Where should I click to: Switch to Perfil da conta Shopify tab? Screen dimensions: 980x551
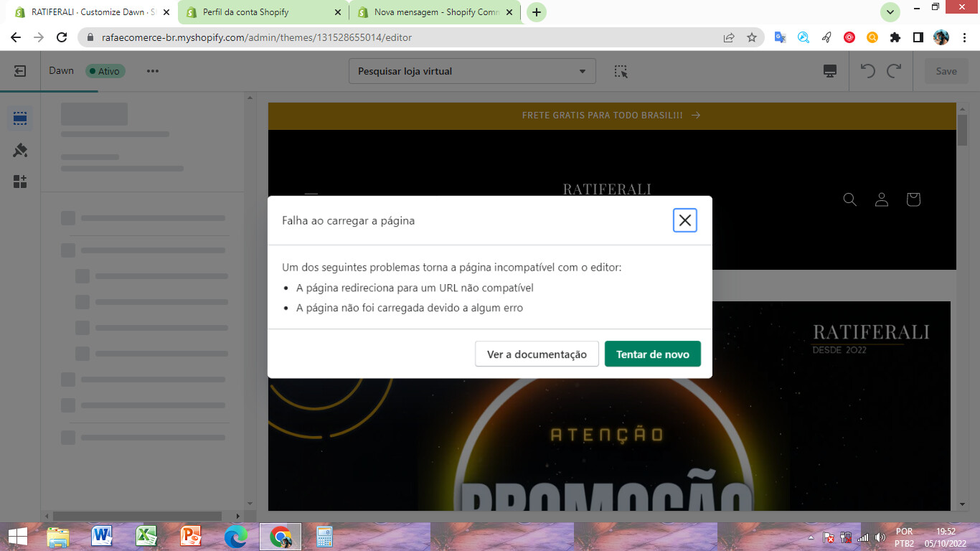click(x=263, y=12)
